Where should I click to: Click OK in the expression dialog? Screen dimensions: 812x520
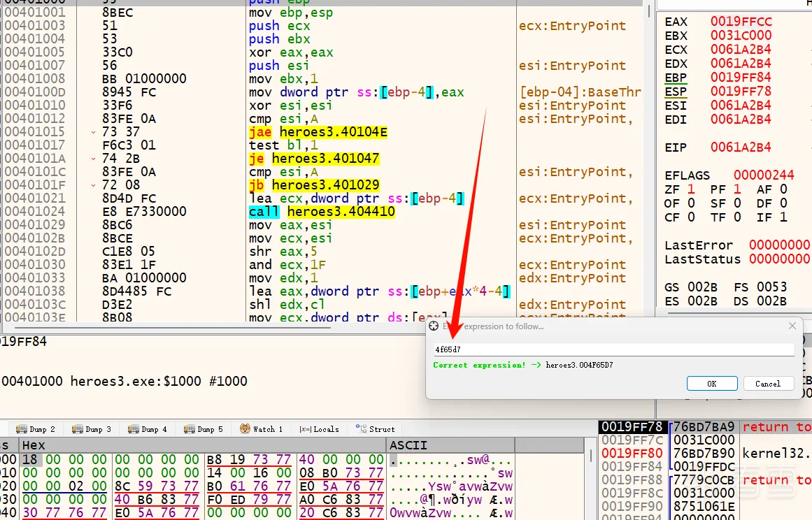(x=712, y=384)
